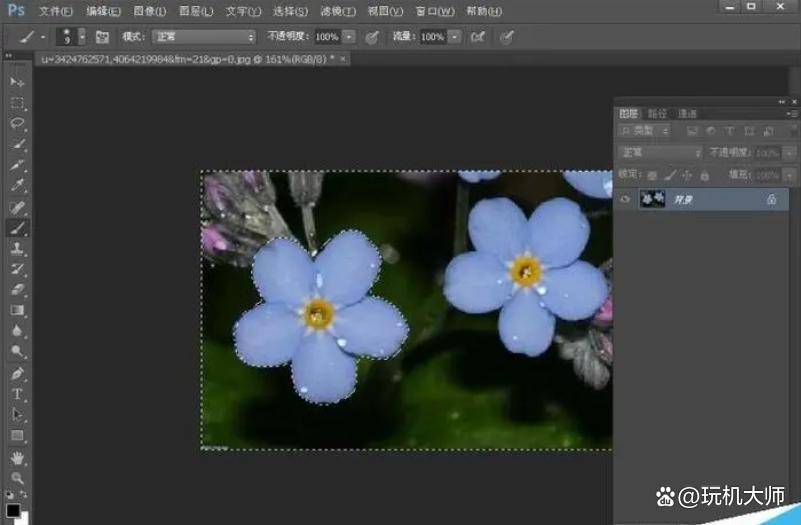Filter layers by type layers icon

pos(729,131)
